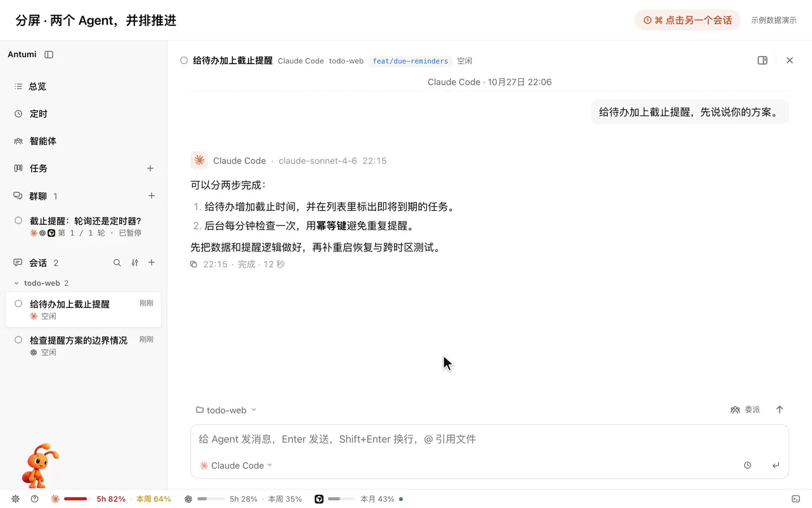
Task: Open the terminal icon at status bar right
Action: [x=796, y=499]
